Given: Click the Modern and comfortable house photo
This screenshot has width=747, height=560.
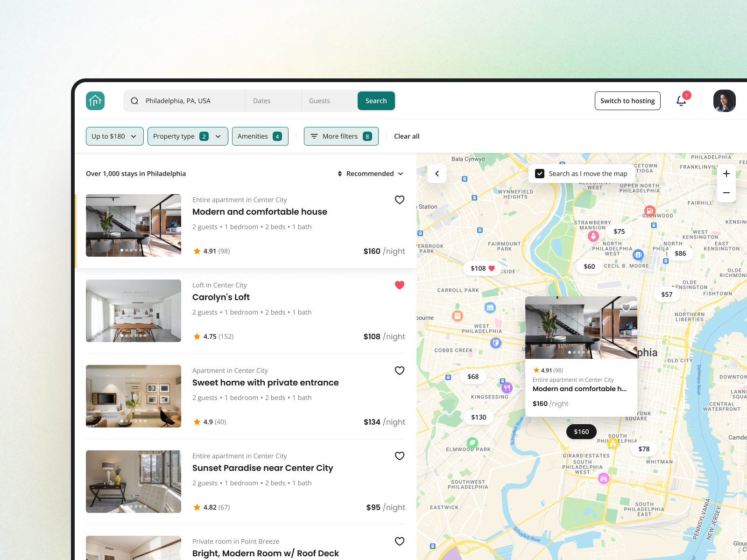Looking at the screenshot, I should 134,225.
